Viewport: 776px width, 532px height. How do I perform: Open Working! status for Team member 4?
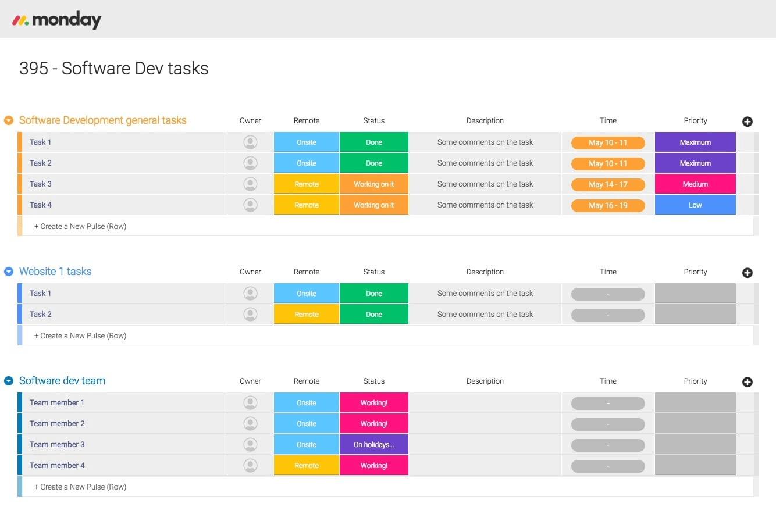[x=374, y=465]
